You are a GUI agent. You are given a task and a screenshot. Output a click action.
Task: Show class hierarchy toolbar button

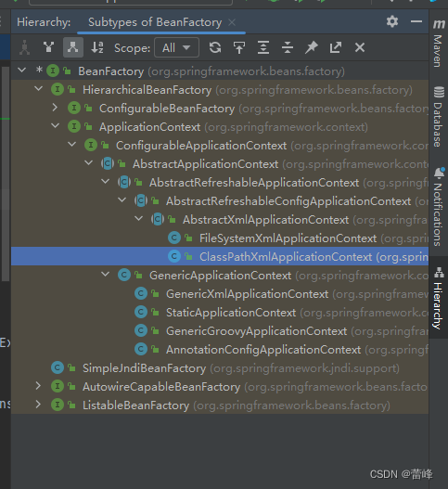pyautogui.click(x=24, y=47)
